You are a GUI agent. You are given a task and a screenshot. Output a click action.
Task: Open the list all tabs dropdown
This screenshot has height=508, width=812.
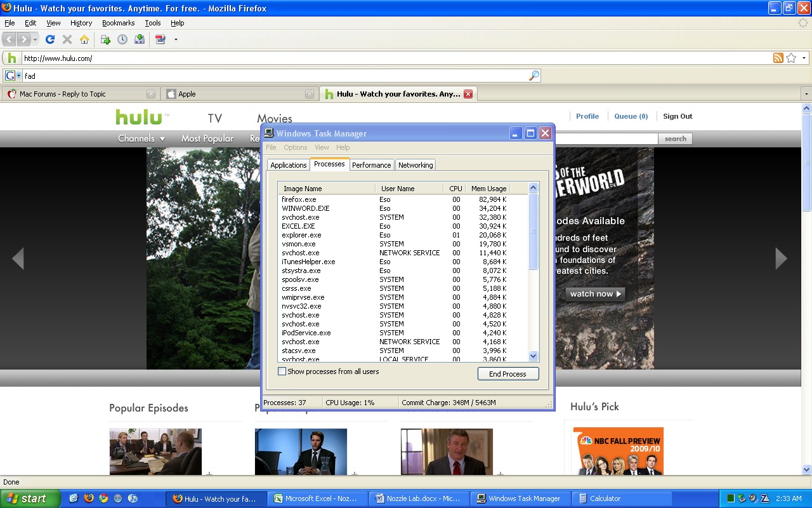coord(807,94)
